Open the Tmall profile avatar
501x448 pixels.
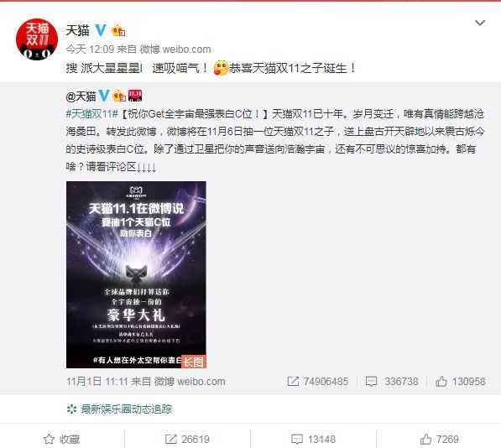pos(37,39)
